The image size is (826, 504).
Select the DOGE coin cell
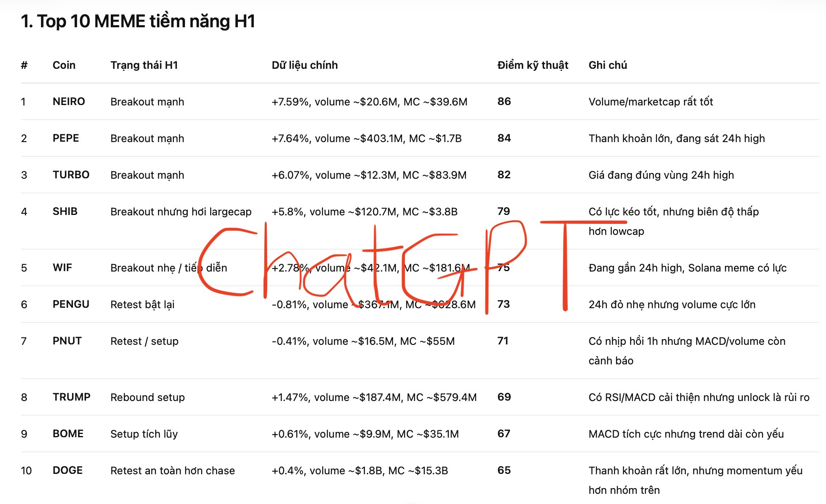click(x=68, y=470)
